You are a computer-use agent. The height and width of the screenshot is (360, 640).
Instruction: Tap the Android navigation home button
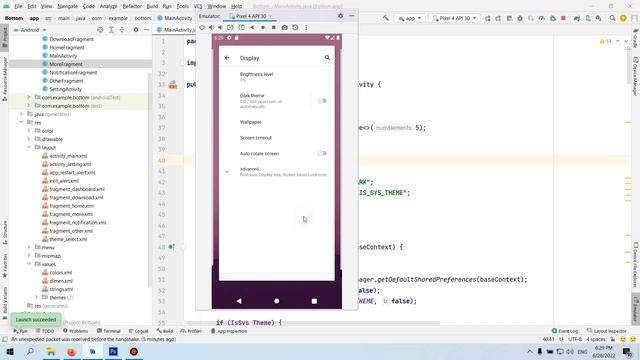tap(277, 301)
